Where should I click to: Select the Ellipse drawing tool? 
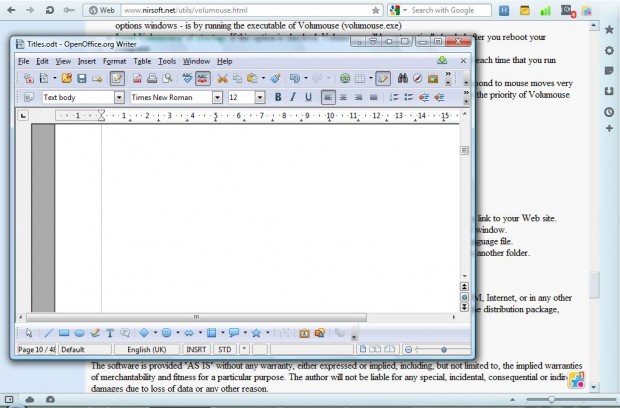(79, 333)
